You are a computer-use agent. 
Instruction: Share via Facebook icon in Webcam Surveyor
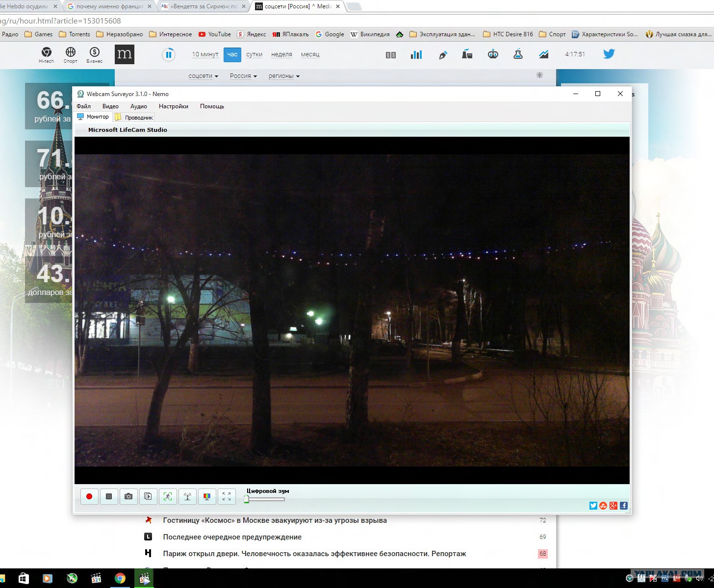click(624, 506)
